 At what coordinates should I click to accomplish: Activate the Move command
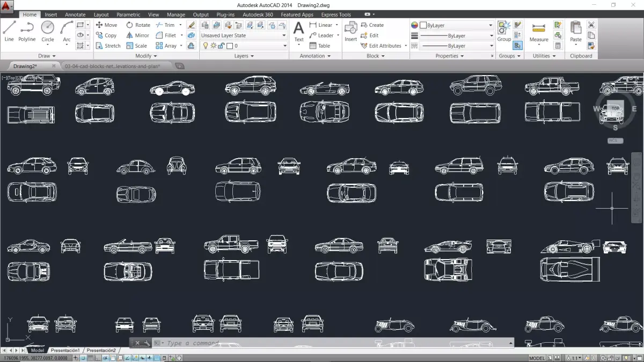tap(106, 25)
